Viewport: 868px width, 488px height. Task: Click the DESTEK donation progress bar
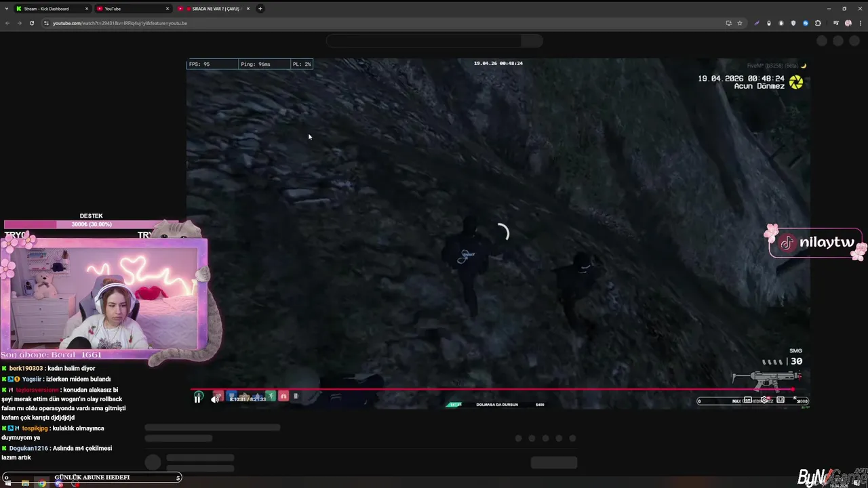92,224
